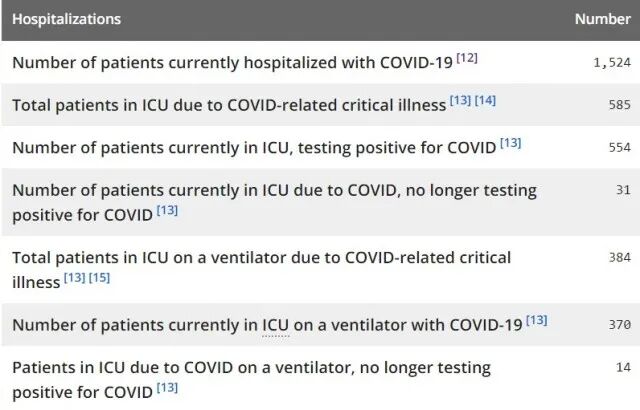This screenshot has width=640, height=410.
Task: Click the Number column header
Action: (602, 19)
